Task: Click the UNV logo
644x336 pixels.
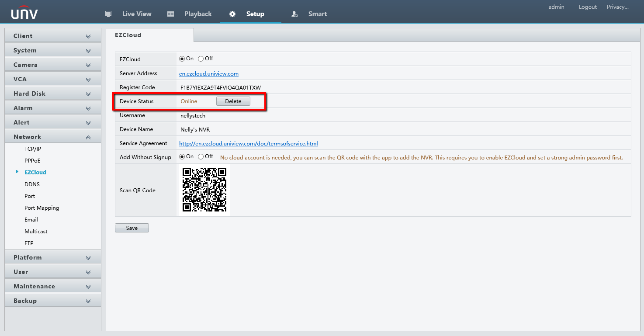Action: [x=24, y=13]
